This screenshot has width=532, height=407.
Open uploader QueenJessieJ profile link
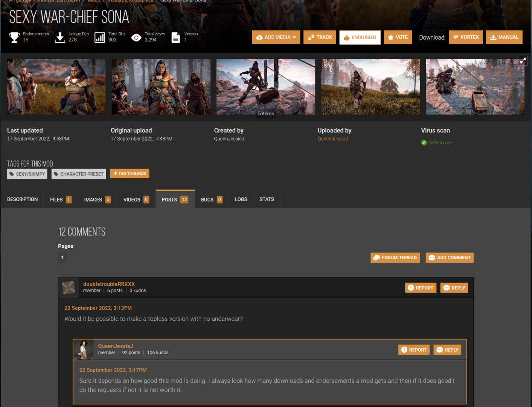click(x=332, y=139)
